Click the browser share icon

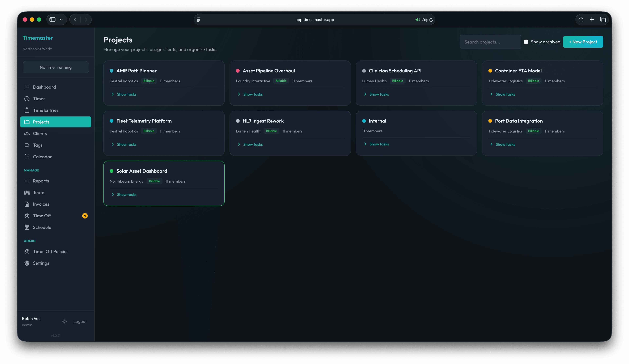coord(581,19)
